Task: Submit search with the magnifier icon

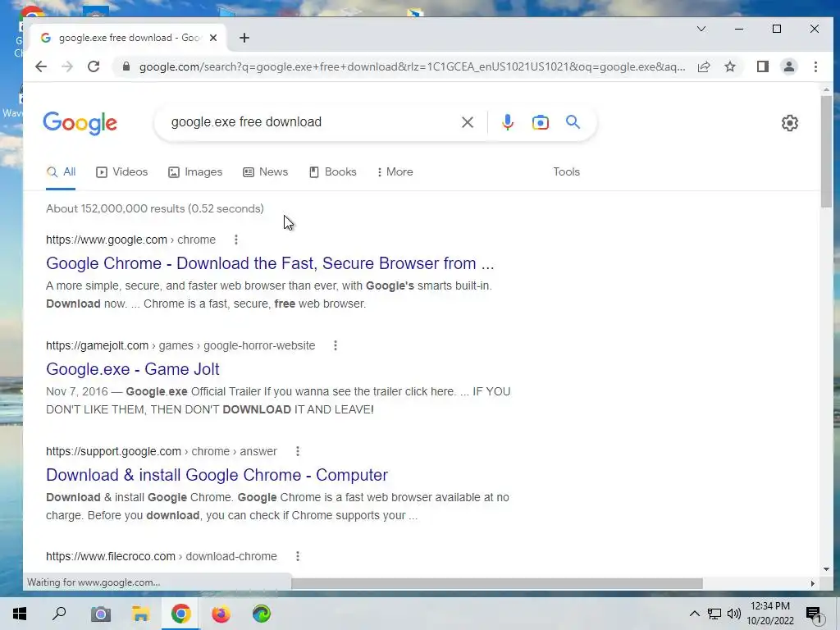Action: [573, 121]
